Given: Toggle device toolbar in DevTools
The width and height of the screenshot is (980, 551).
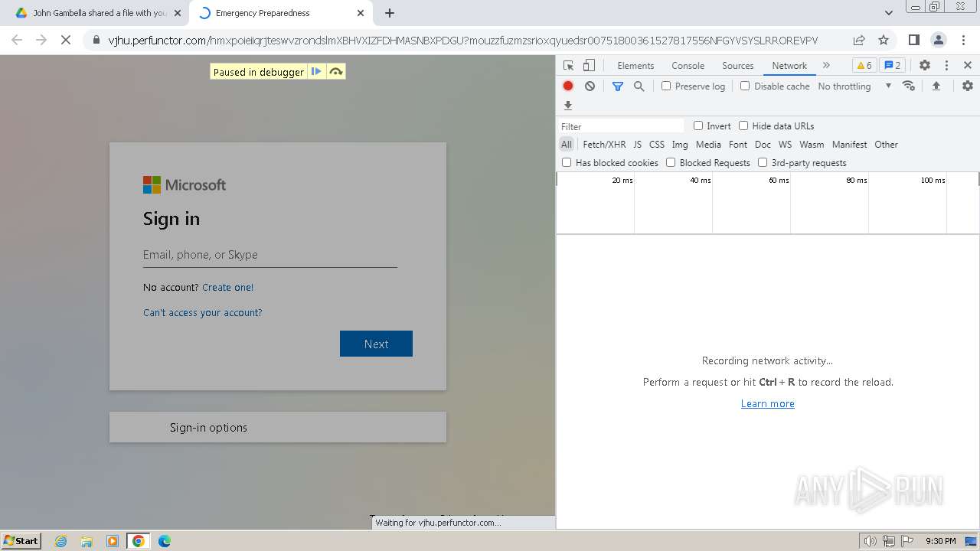Looking at the screenshot, I should click(x=589, y=65).
